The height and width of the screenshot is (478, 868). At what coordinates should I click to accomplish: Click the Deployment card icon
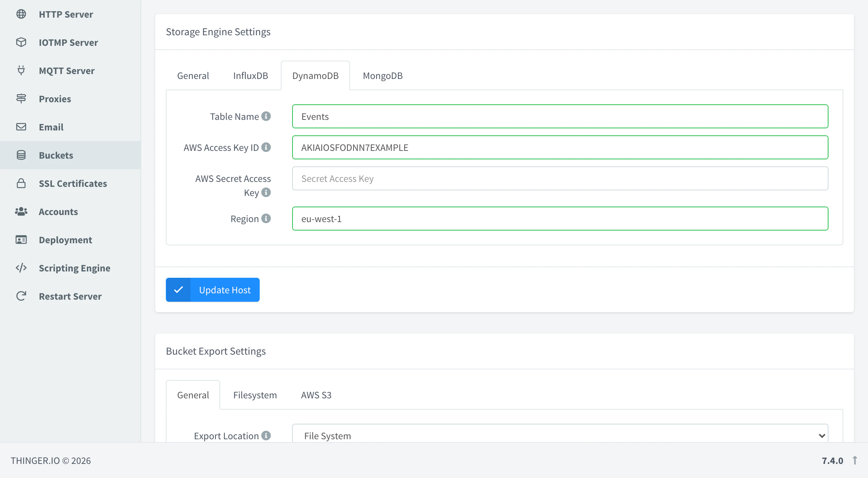pyautogui.click(x=21, y=240)
